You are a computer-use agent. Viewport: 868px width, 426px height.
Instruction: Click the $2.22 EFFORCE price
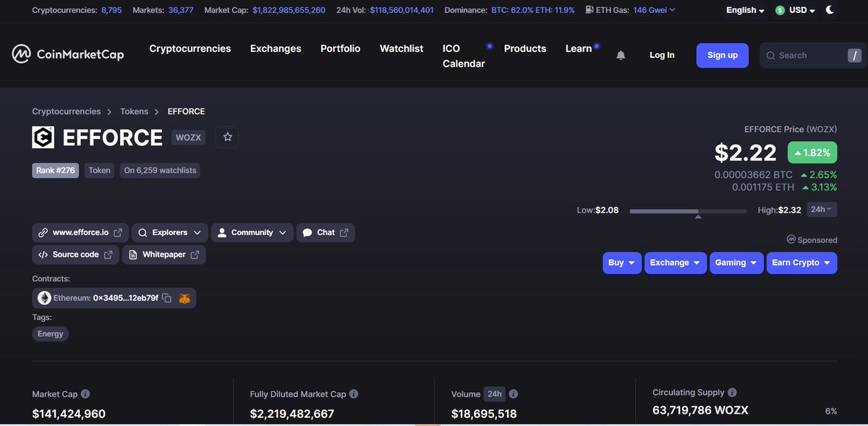coord(746,153)
